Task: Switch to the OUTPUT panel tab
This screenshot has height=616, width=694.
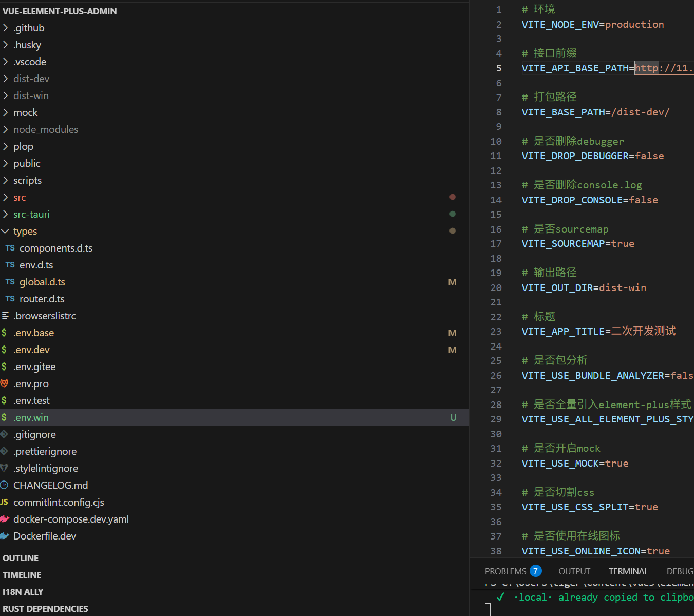Action: point(574,571)
